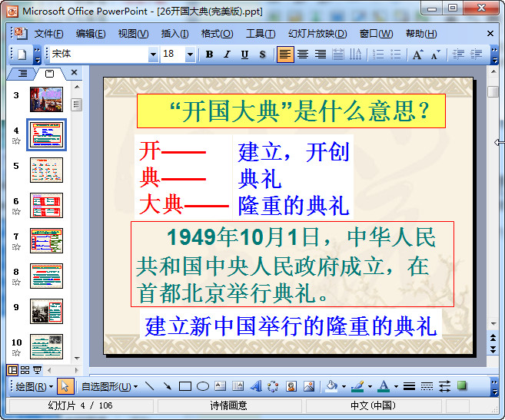This screenshot has width=505, height=420.
Task: Open the Dash Style options
Action: (427, 386)
